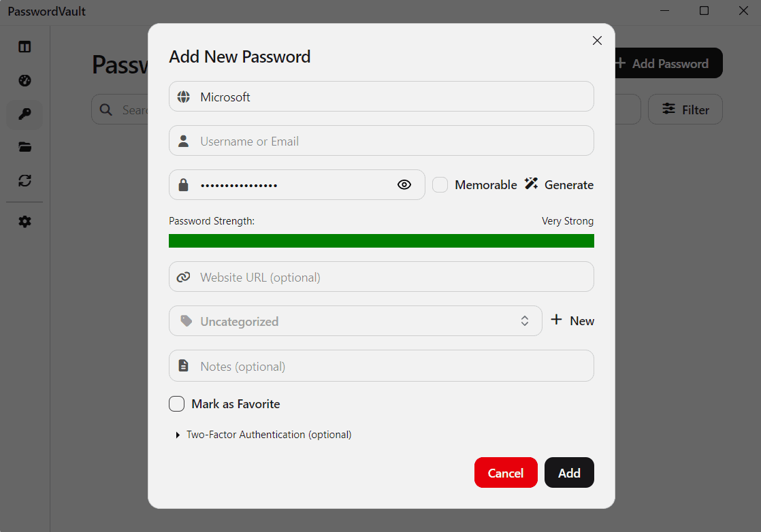
Task: Focus the Notes optional field
Action: pyautogui.click(x=381, y=365)
